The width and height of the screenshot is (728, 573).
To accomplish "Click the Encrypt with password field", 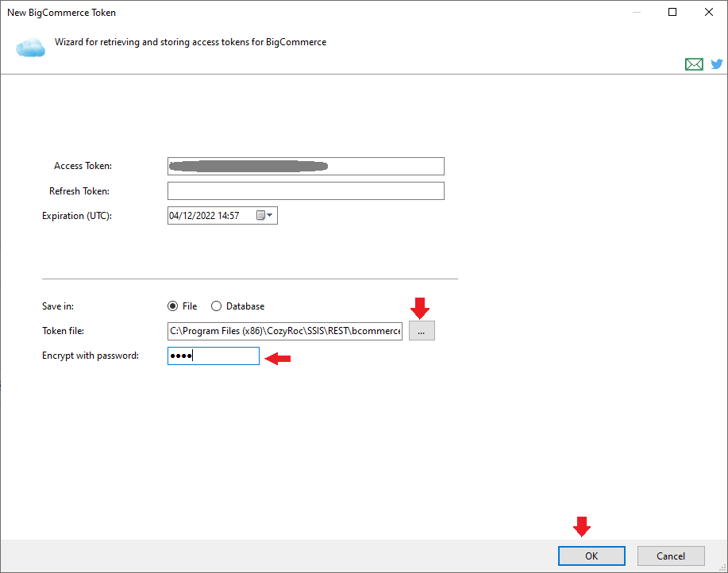I will (x=214, y=356).
